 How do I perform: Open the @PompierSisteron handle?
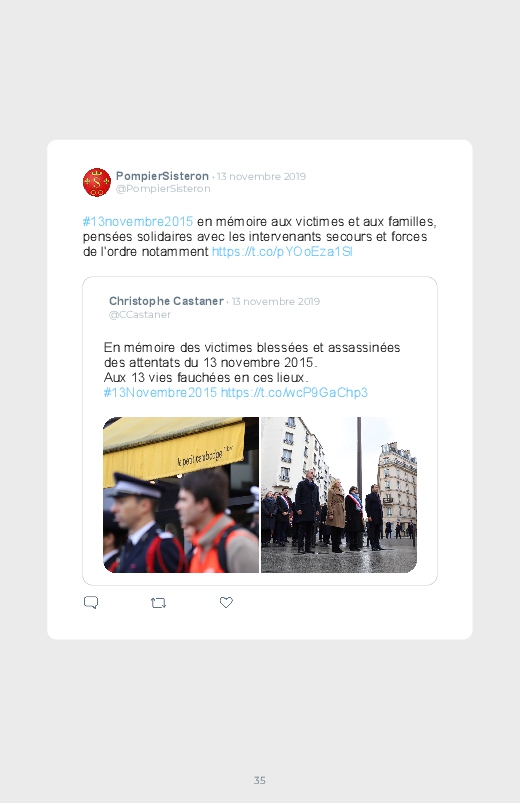pos(163,188)
